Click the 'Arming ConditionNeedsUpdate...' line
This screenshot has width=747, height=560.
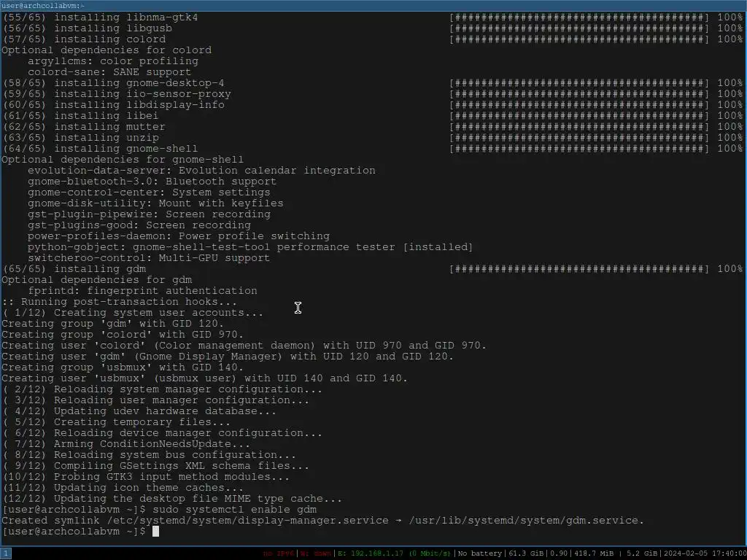tap(126, 444)
